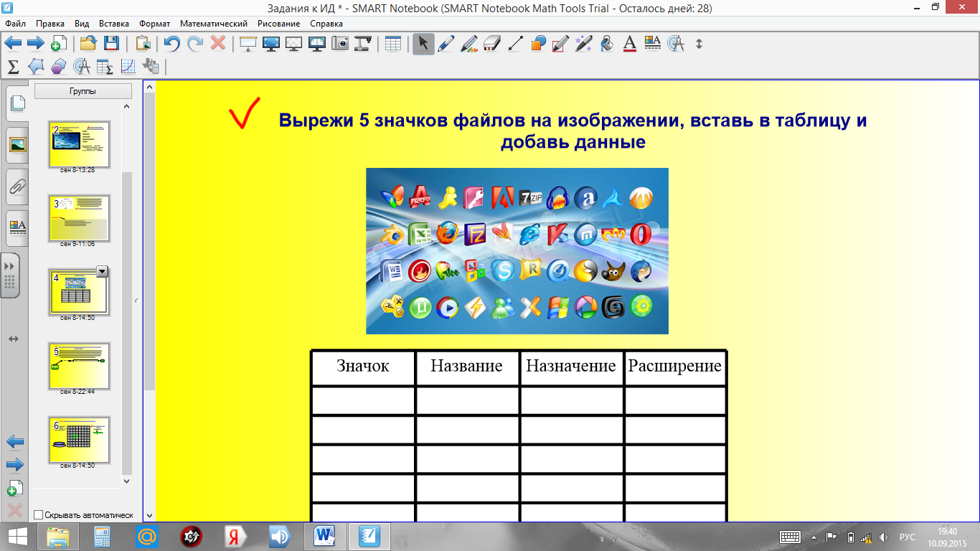The height and width of the screenshot is (551, 980).
Task: Open a file with the folder icon
Action: (x=88, y=43)
